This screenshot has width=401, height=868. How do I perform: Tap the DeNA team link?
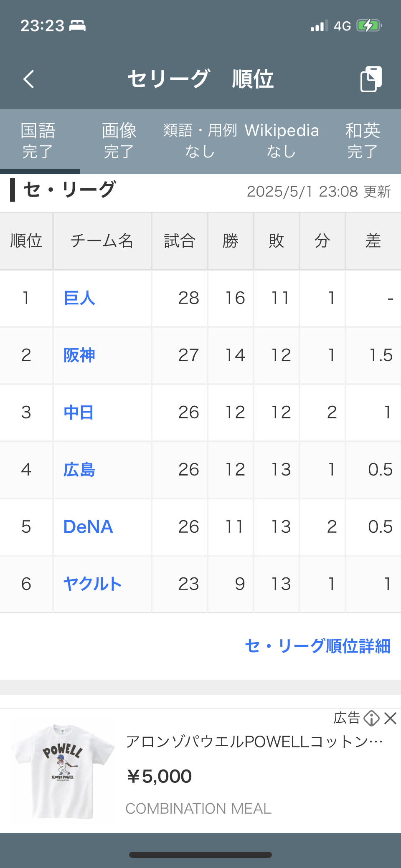pyautogui.click(x=88, y=527)
